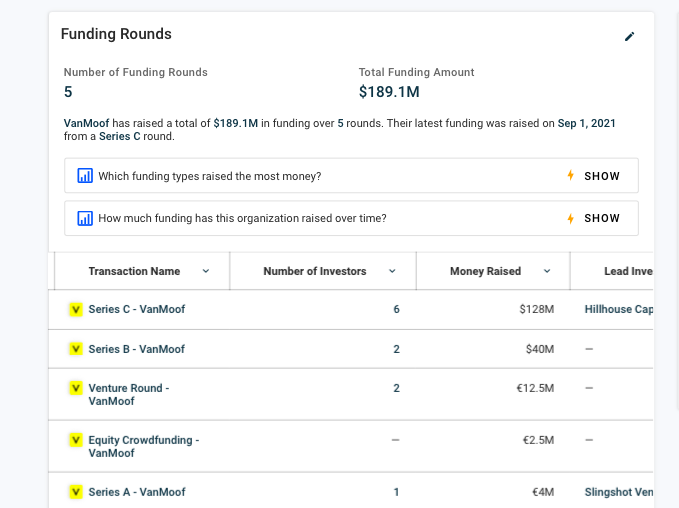Image resolution: width=679 pixels, height=508 pixels.
Task: Click investor count 6 for Series C
Action: pos(396,309)
